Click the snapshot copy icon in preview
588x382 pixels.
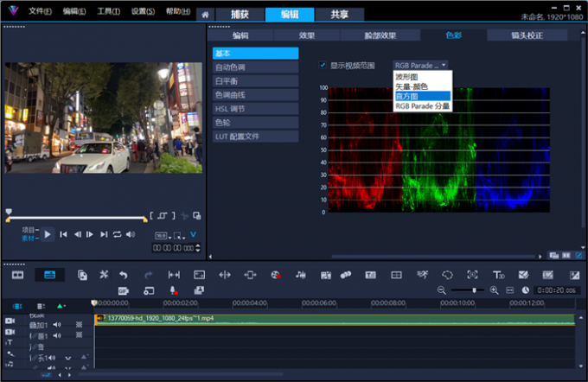196,215
